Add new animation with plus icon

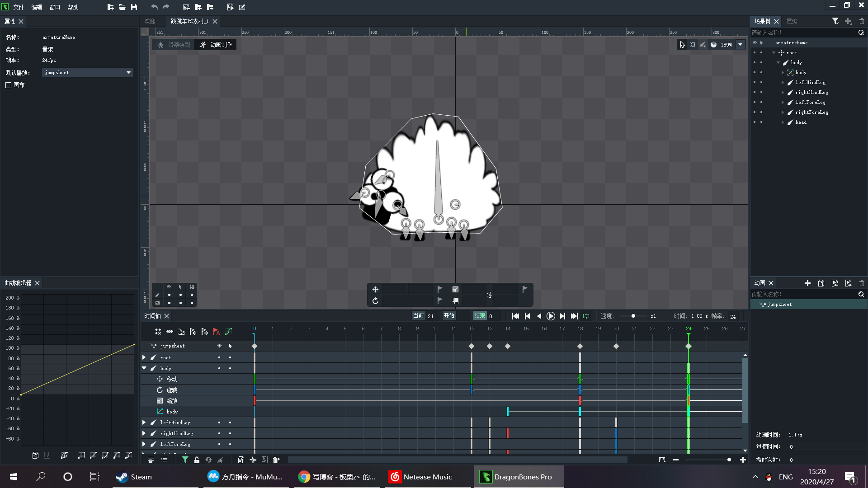(x=807, y=283)
